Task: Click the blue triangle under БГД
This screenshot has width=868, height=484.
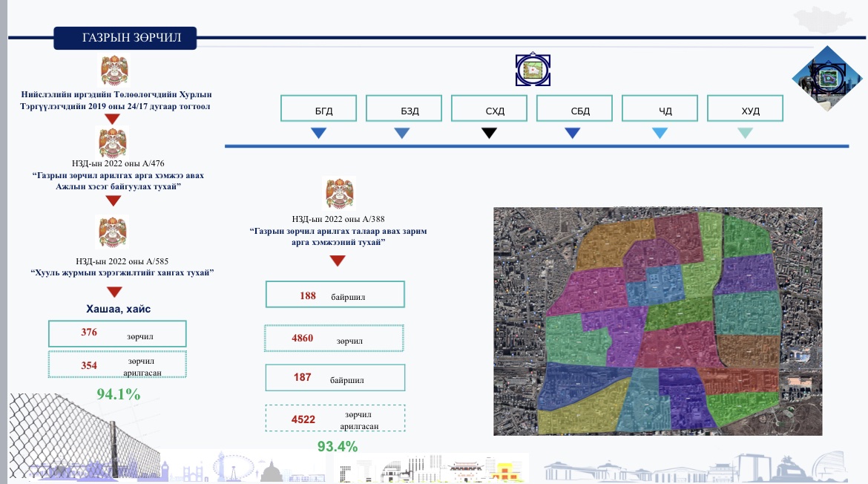Action: pyautogui.click(x=319, y=134)
